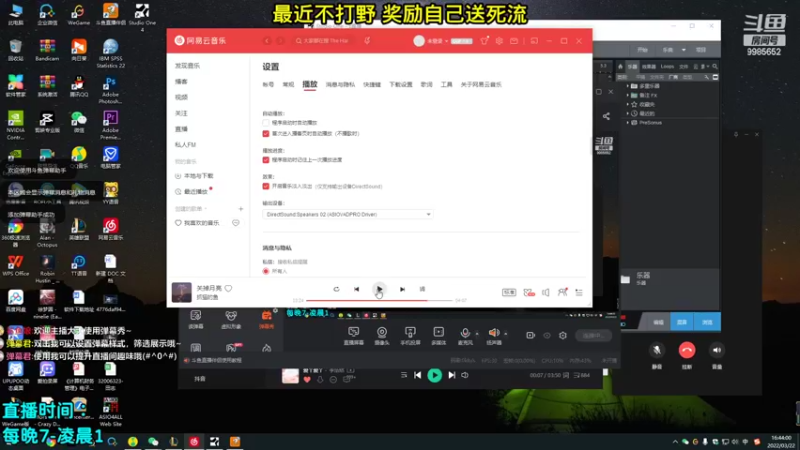Switch to the 常规 settings tab
Viewport: 800px width, 450px height.
(x=288, y=85)
